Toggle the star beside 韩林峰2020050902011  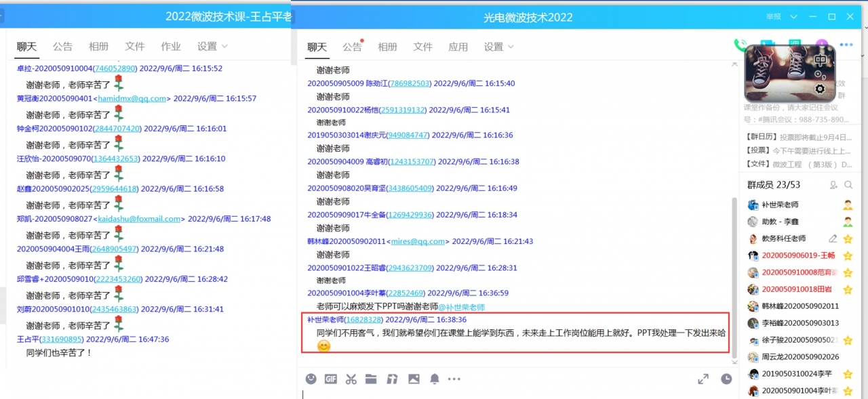click(848, 306)
